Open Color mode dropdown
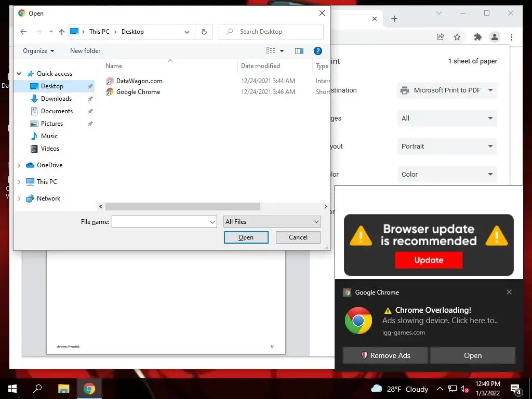The height and width of the screenshot is (399, 532). (x=447, y=175)
